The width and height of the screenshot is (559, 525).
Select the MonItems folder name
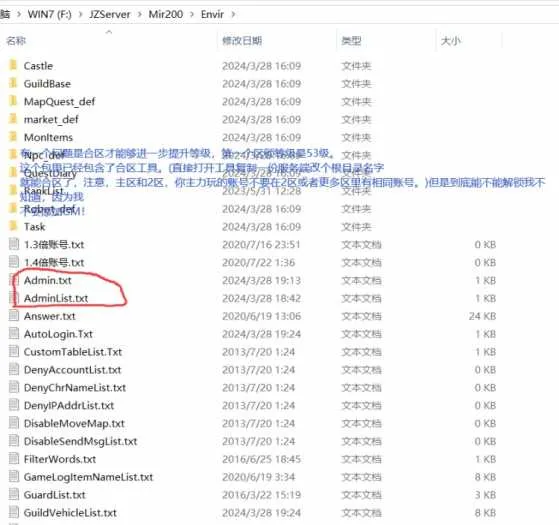pos(48,137)
